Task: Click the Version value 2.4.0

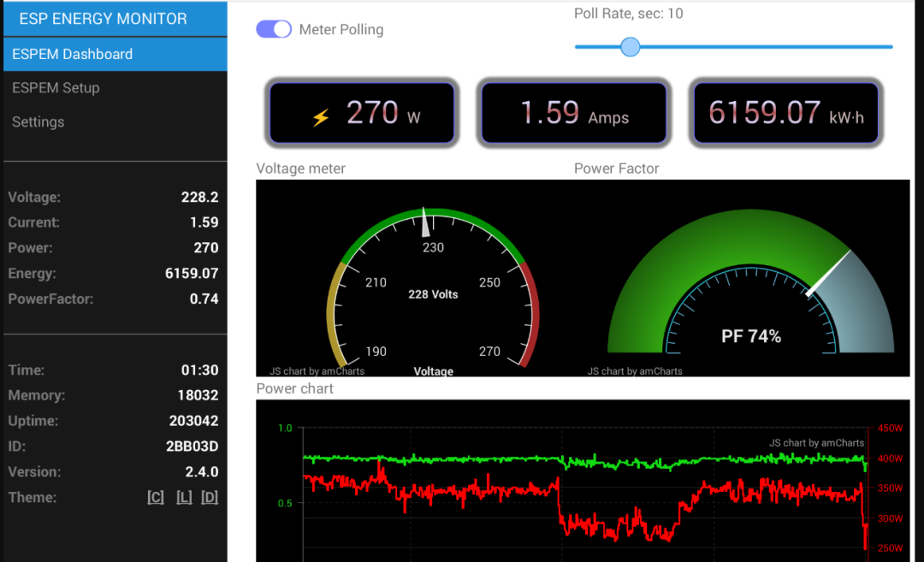Action: coord(202,472)
